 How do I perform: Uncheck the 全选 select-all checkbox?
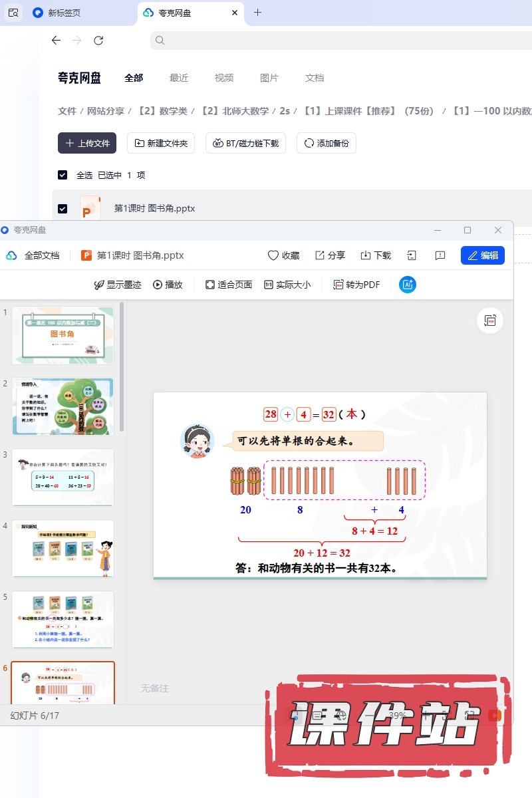(x=63, y=175)
